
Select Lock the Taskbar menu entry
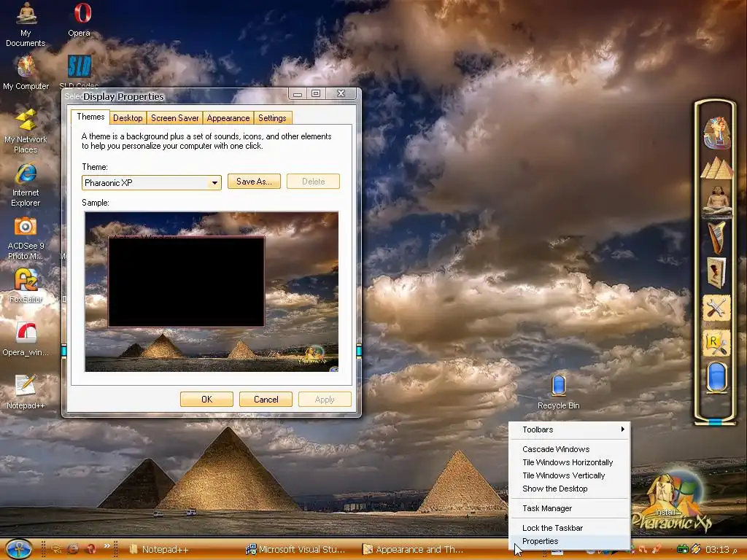(570, 528)
